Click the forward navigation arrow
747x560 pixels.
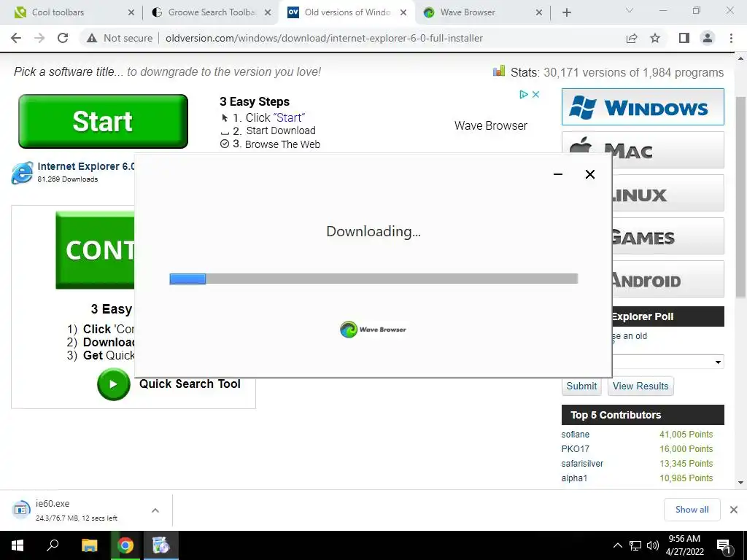pos(39,38)
